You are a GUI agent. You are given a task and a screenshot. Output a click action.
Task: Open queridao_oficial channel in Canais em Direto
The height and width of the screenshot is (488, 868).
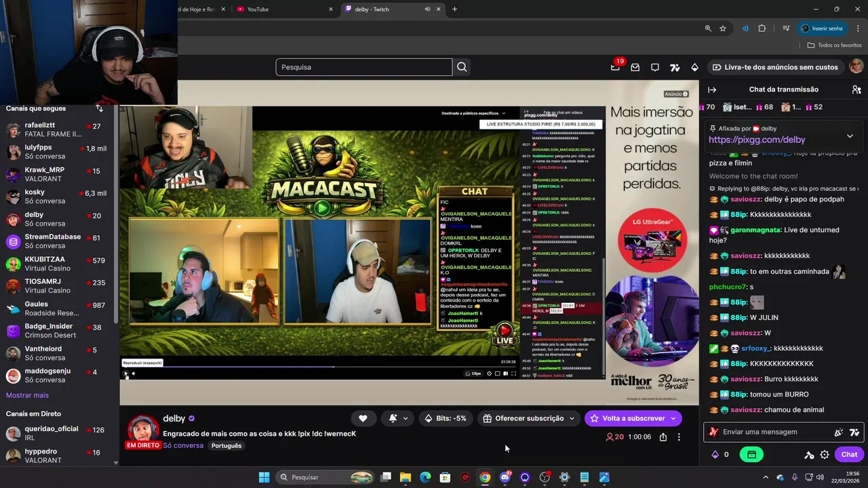[x=58, y=433]
